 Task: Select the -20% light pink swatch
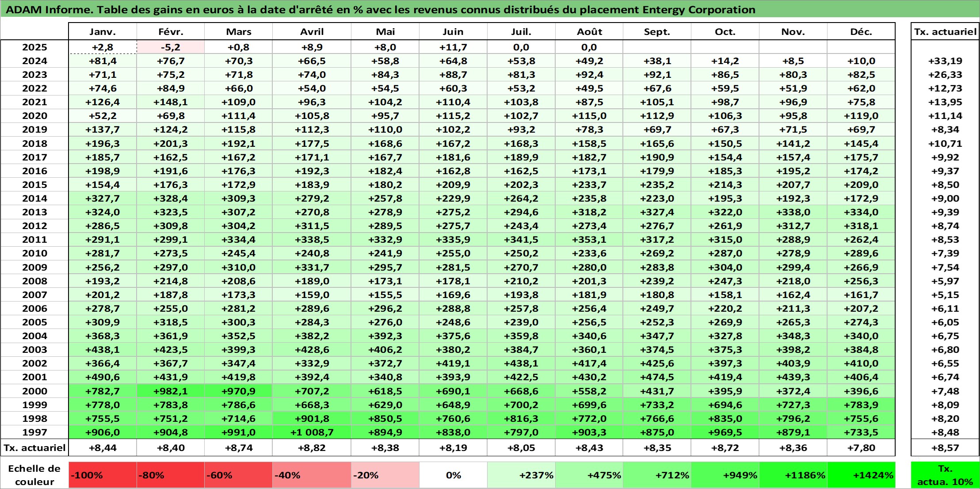click(385, 475)
